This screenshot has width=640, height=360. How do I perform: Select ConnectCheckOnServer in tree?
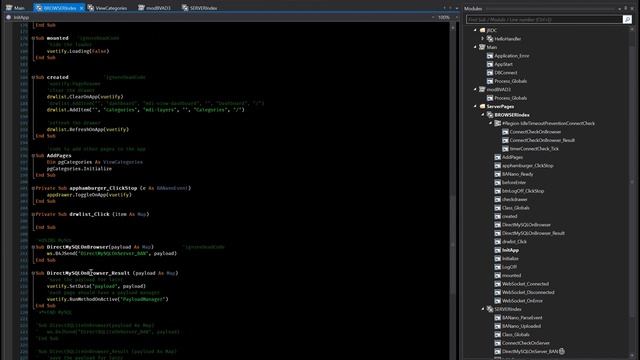pos(526,343)
